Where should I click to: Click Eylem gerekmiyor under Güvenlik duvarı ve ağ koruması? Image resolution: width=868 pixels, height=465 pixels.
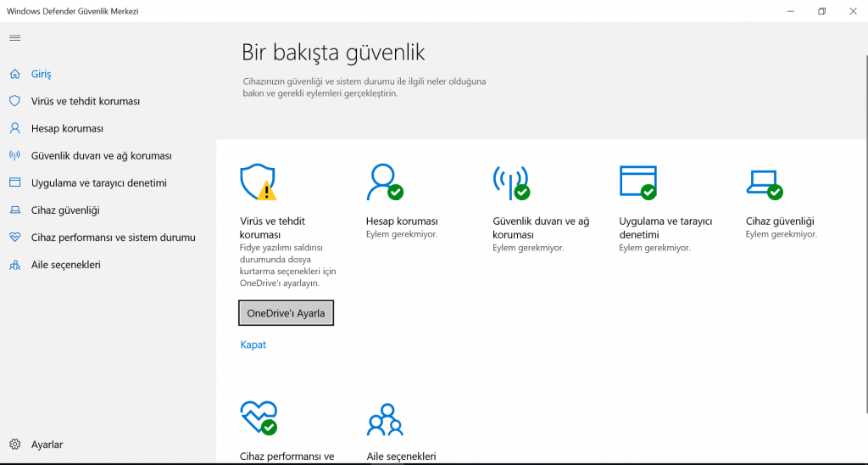click(x=528, y=248)
